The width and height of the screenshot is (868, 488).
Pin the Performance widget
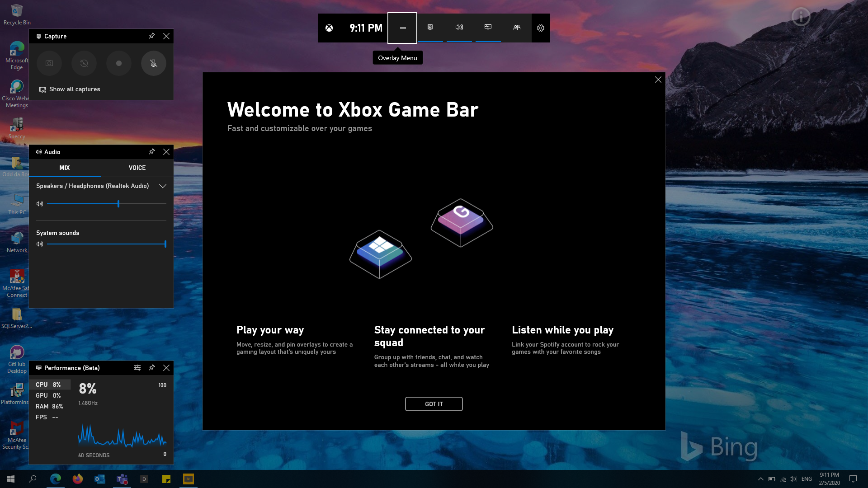pos(152,368)
